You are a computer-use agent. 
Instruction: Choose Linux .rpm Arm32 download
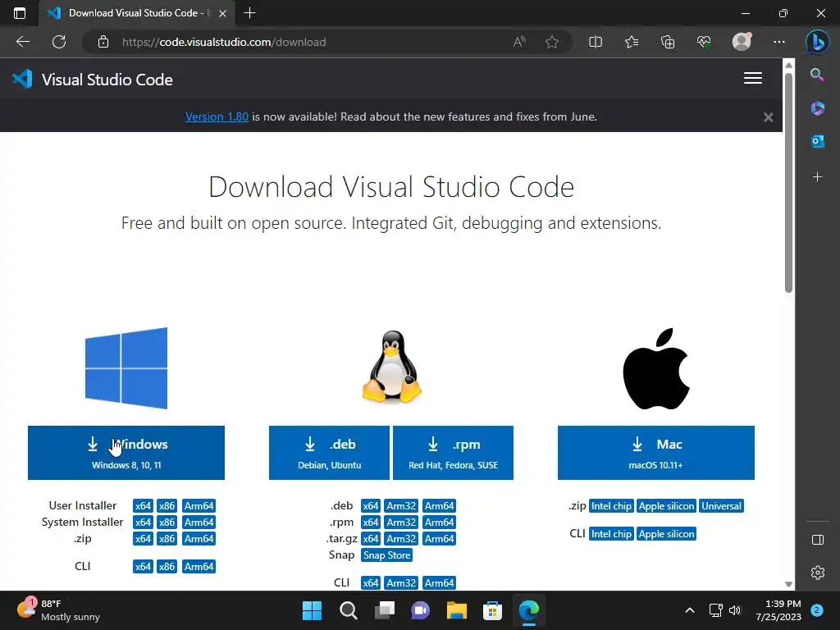401,523
